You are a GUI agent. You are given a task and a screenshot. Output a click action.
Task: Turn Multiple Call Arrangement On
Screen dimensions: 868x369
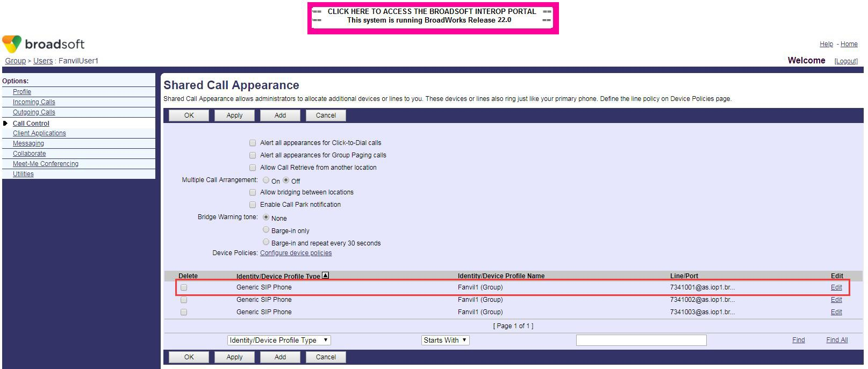[266, 180]
